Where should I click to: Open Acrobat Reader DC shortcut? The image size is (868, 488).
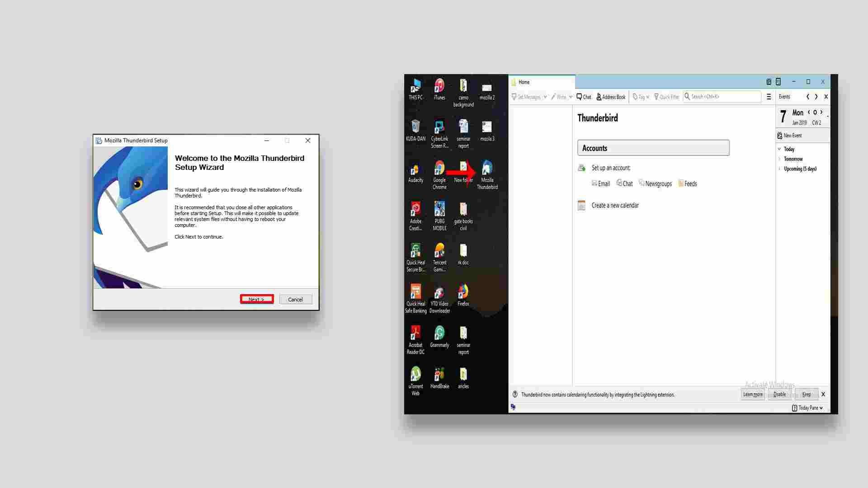[415, 340]
